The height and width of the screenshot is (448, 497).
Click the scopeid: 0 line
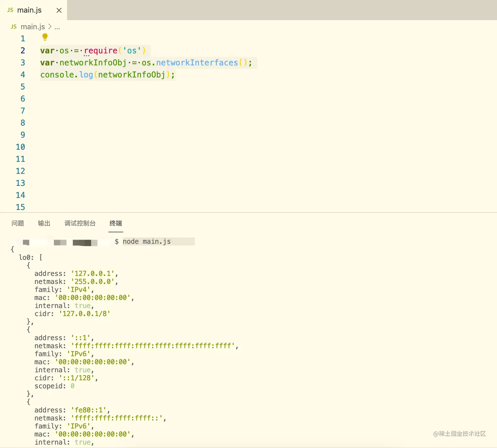click(55, 386)
